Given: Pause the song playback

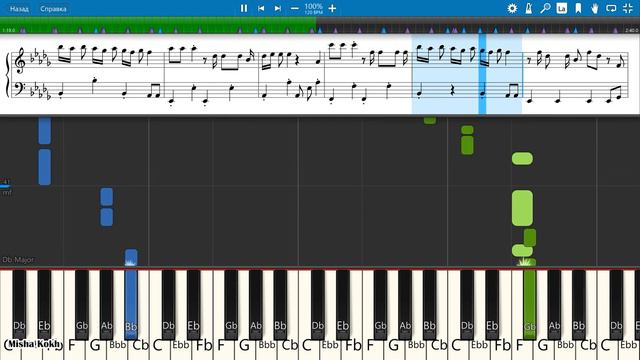Looking at the screenshot, I should (x=244, y=8).
